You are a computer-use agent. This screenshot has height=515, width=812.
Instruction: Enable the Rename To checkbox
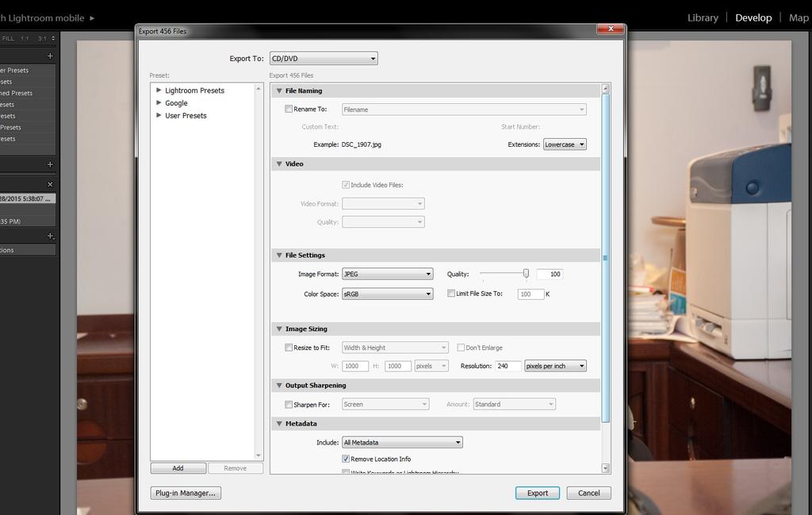pos(289,109)
